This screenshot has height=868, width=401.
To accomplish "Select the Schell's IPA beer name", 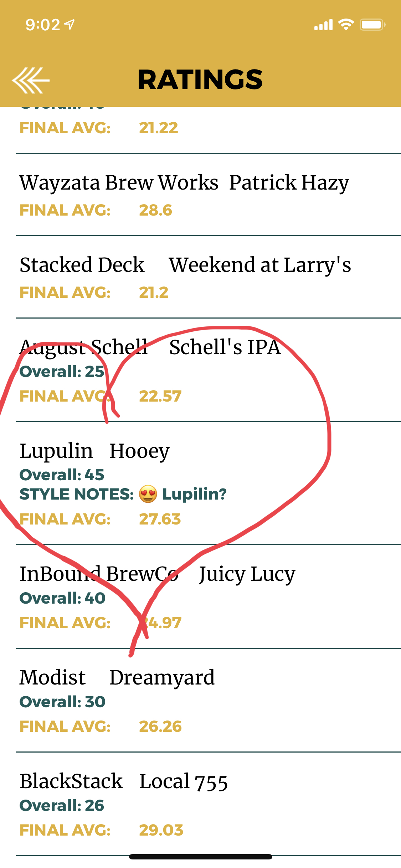I will [225, 347].
